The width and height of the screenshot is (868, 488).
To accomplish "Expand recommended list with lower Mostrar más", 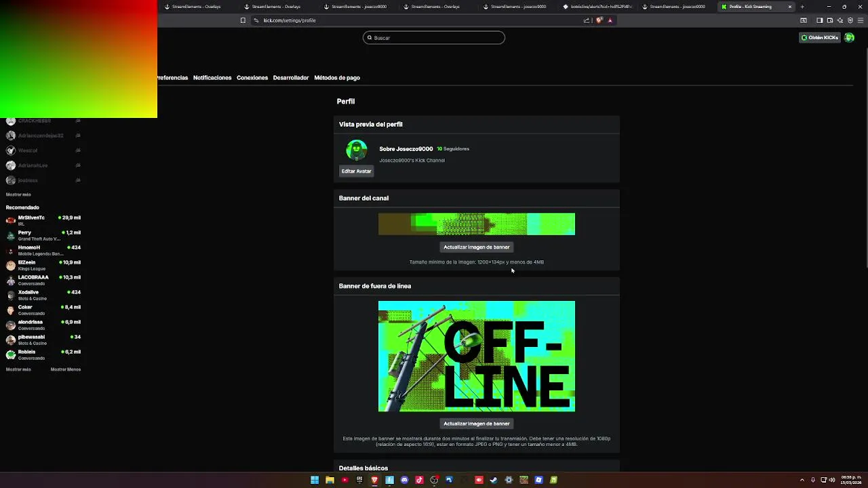I will pyautogui.click(x=18, y=369).
